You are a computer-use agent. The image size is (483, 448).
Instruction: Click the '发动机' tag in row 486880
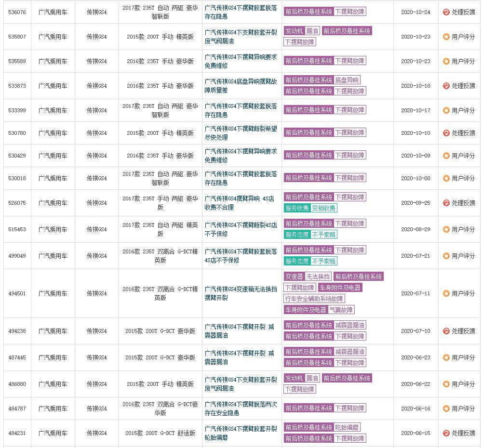click(x=294, y=379)
